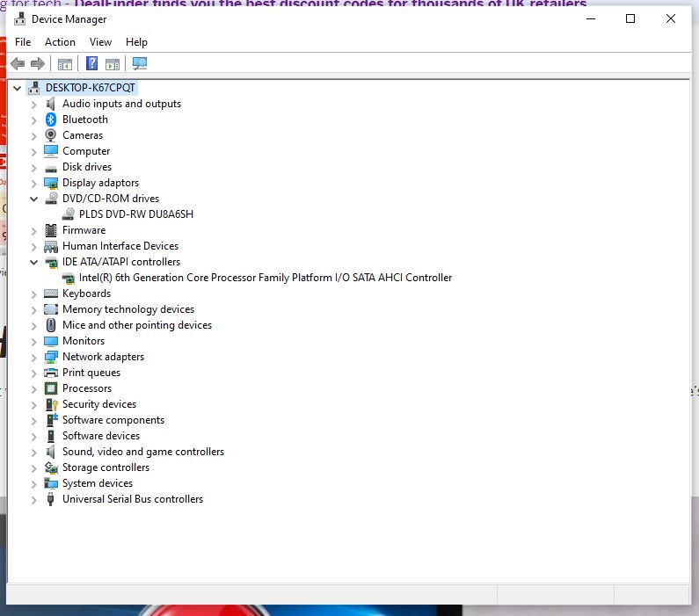Expand the Processors node arrow
The image size is (699, 616).
click(34, 389)
